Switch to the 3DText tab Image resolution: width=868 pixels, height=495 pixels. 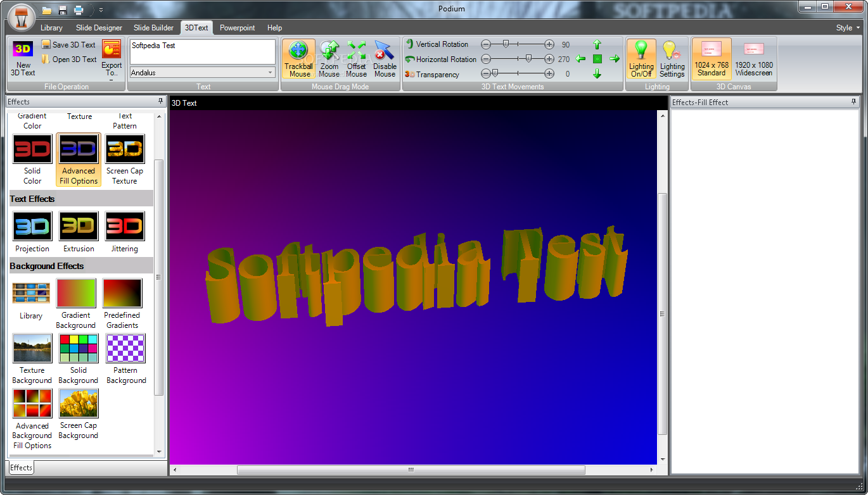(196, 28)
